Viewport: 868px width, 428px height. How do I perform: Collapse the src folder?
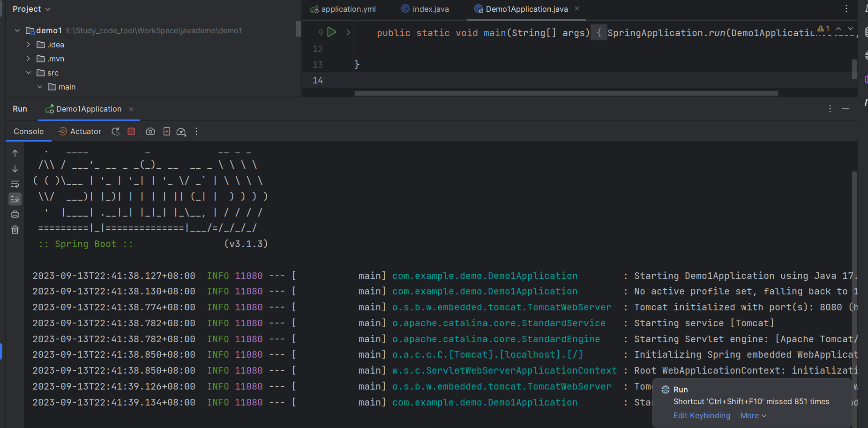[29, 73]
